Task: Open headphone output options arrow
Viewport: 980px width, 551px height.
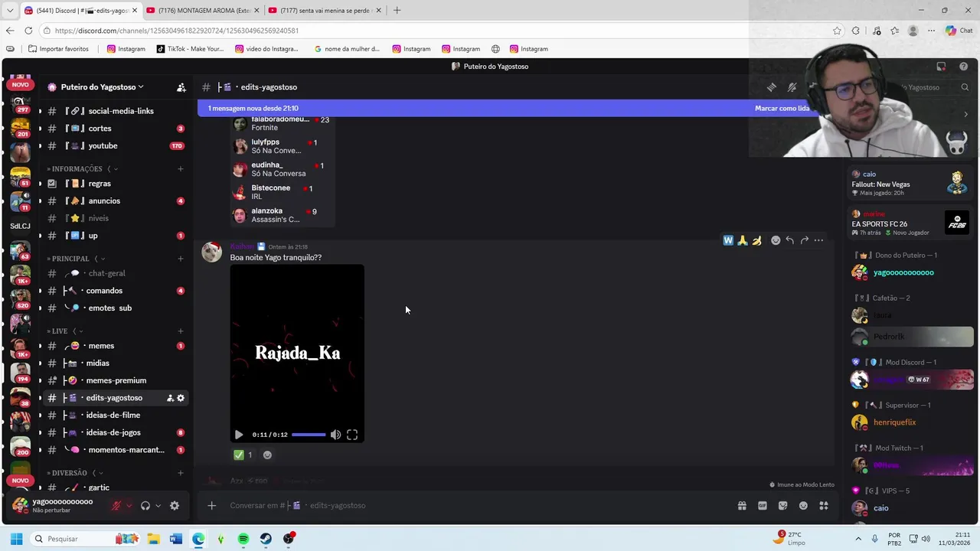Action: tap(158, 506)
